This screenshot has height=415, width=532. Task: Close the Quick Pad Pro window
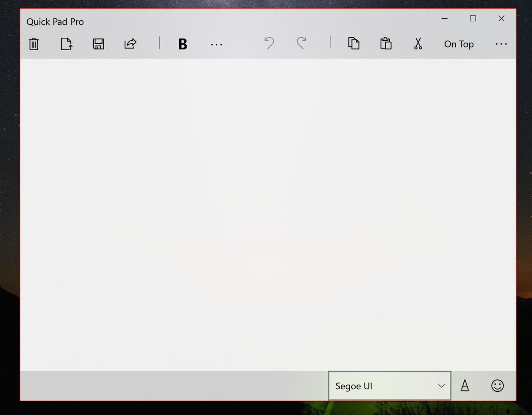click(x=501, y=18)
